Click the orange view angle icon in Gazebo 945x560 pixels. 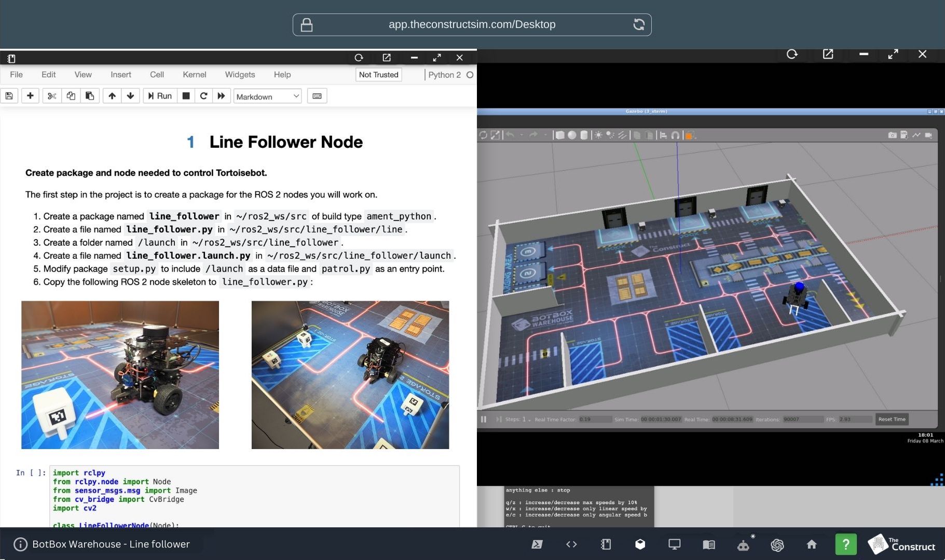(689, 136)
